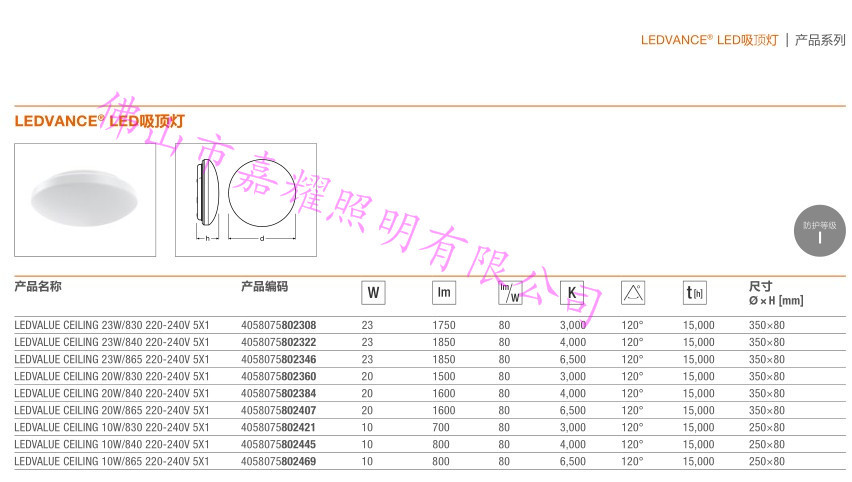The image size is (852, 482).
Task: Click the 1500 lumen value
Action: pos(444,377)
